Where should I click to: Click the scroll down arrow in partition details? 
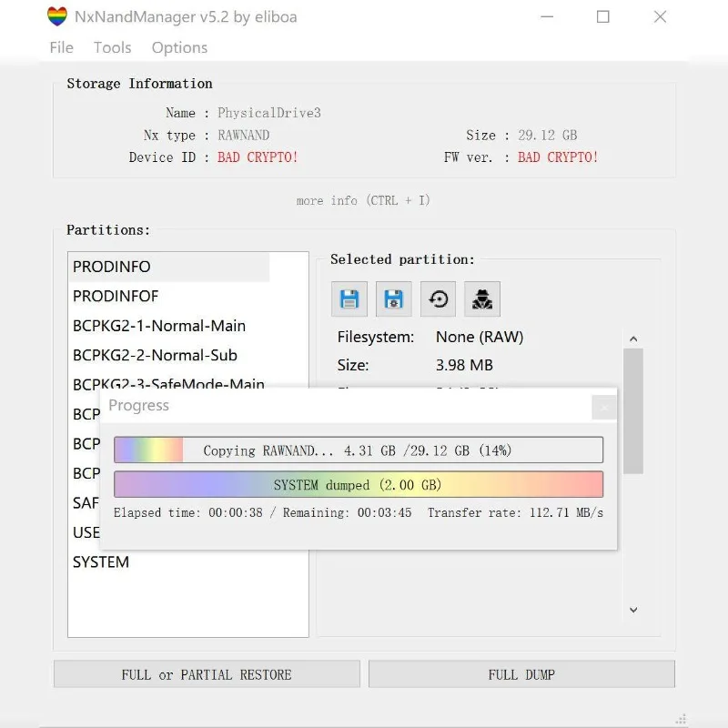coord(633,610)
